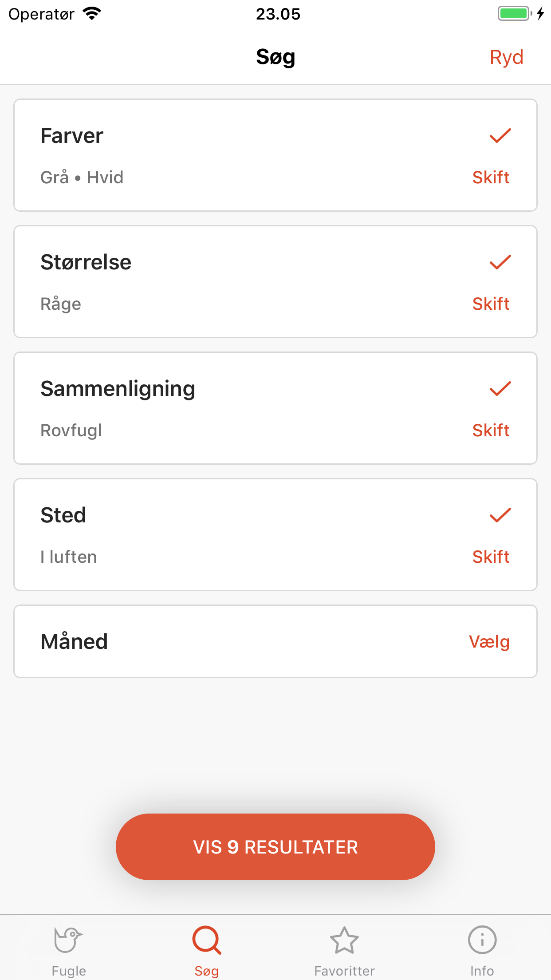This screenshot has height=980, width=551.
Task: Change Sted selection via Skift
Action: (x=491, y=557)
